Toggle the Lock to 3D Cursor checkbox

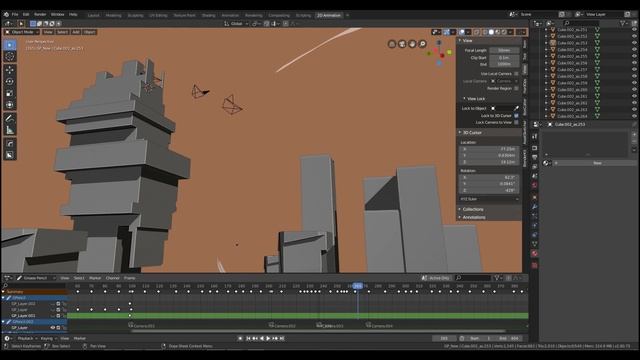(516, 116)
